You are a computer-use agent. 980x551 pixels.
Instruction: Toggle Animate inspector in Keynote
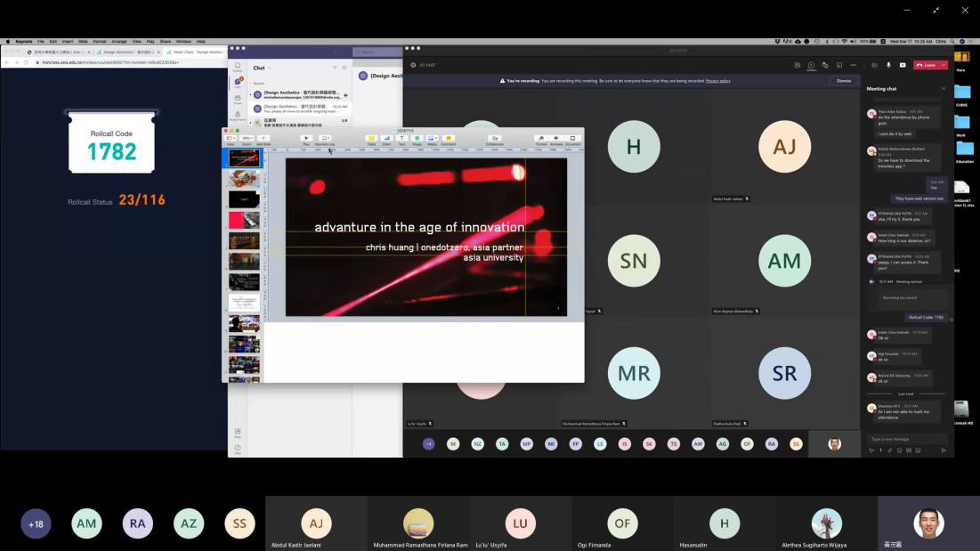556,140
